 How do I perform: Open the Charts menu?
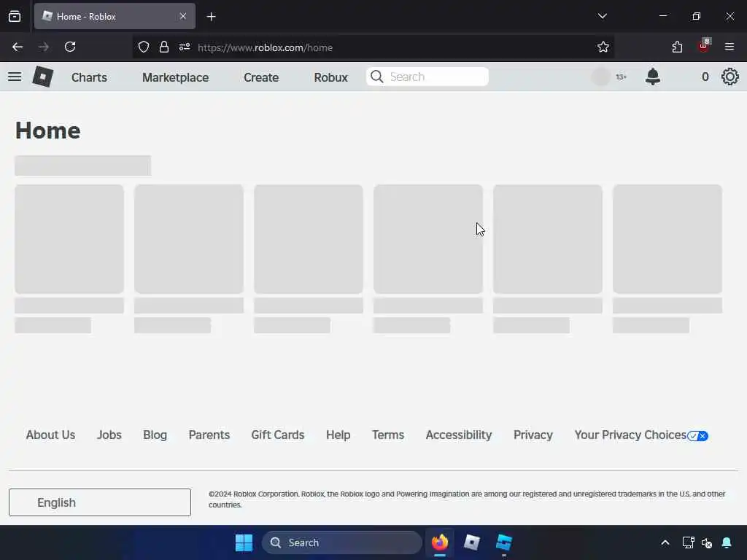89,77
